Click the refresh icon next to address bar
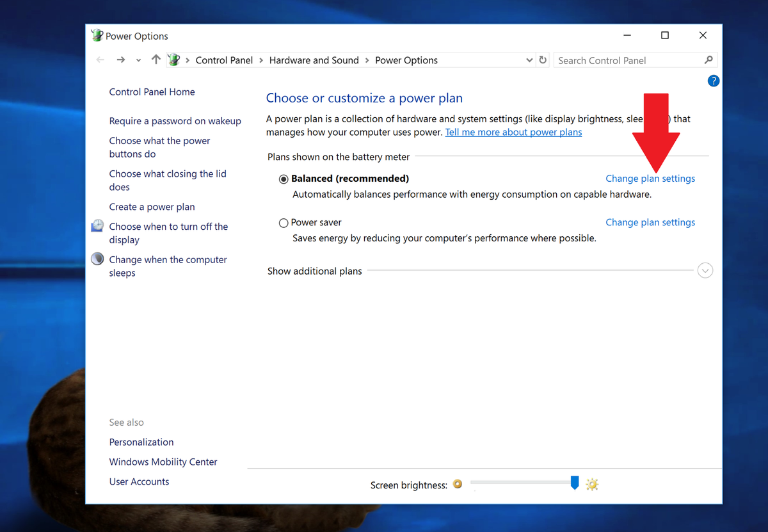This screenshot has height=532, width=768. coord(542,60)
